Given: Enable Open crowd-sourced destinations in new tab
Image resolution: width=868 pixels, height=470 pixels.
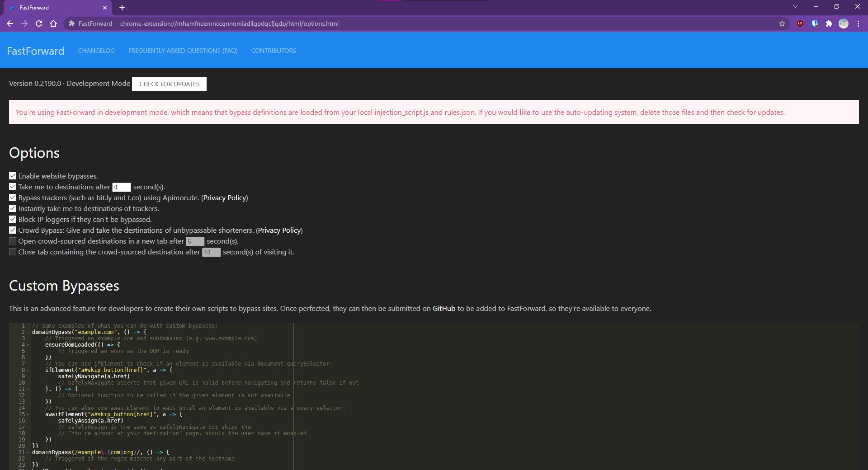Looking at the screenshot, I should tap(13, 241).
